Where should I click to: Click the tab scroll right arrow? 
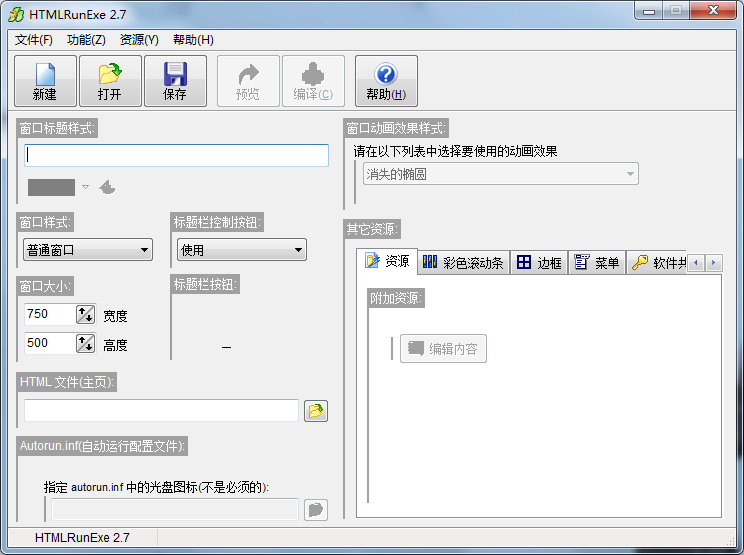[713, 262]
